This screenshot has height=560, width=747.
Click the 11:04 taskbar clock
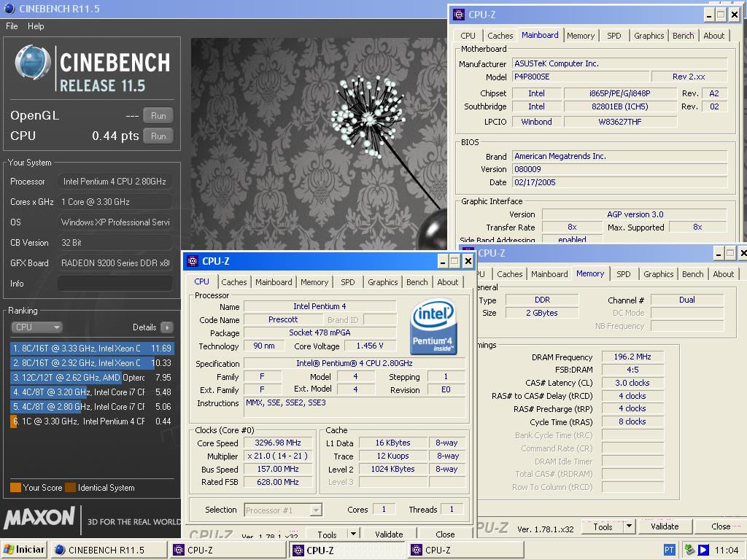727,551
